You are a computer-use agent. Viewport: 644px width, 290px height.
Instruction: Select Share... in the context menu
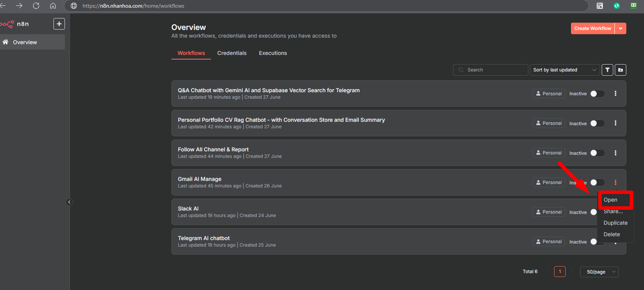click(615, 211)
